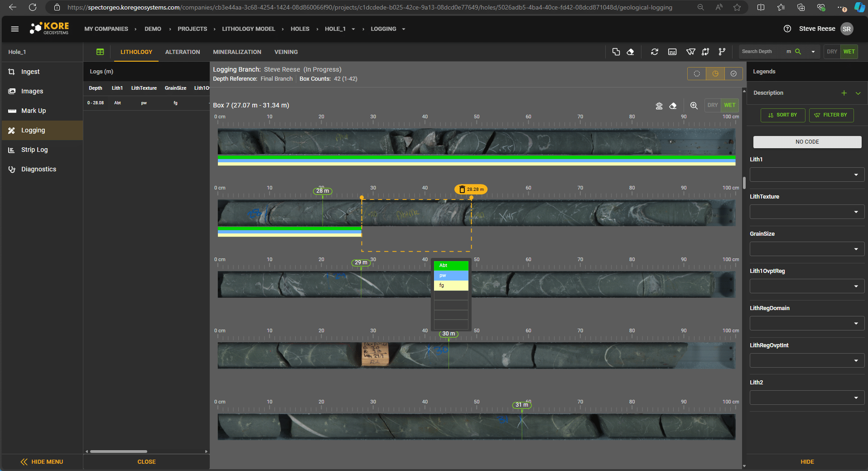Click the 29 m depth marker
The width and height of the screenshot is (868, 471).
point(361,262)
